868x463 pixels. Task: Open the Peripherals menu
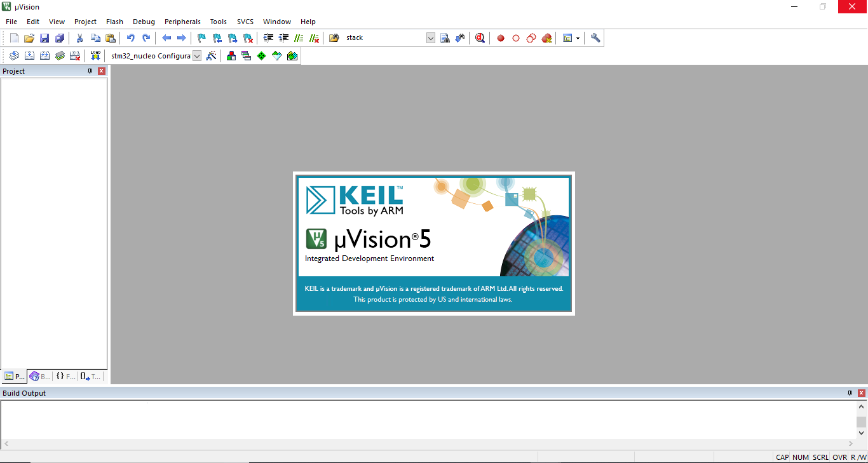tap(182, 21)
